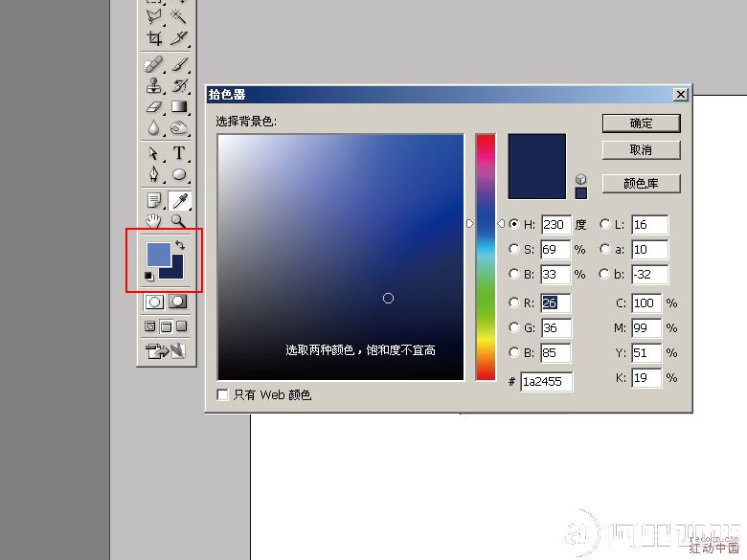Select the Healing Brush tool
Image resolution: width=747 pixels, height=560 pixels.
pyautogui.click(x=153, y=64)
